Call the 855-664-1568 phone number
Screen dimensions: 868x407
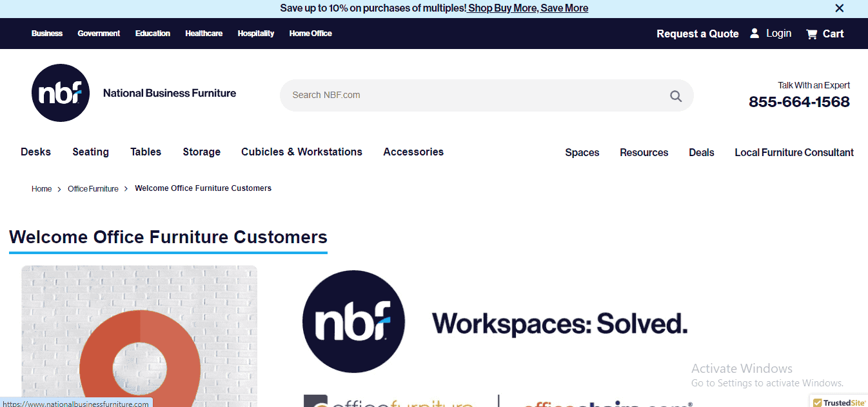coord(799,102)
